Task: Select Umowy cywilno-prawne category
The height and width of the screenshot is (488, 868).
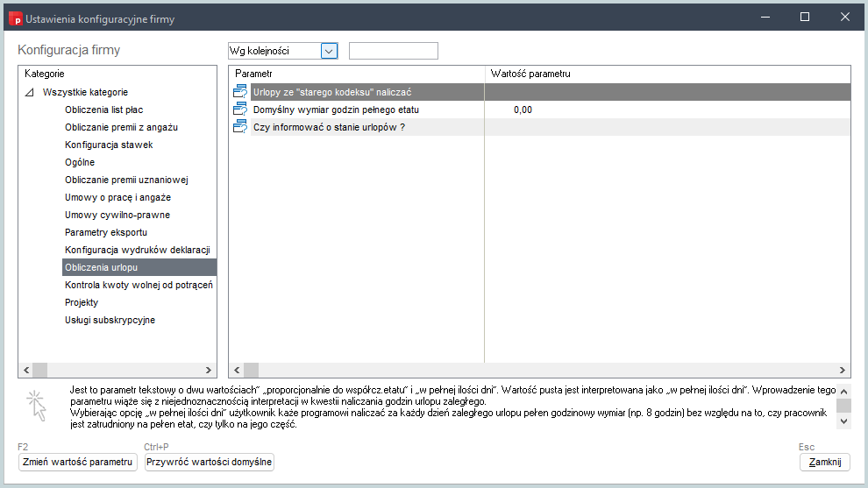Action: (117, 215)
